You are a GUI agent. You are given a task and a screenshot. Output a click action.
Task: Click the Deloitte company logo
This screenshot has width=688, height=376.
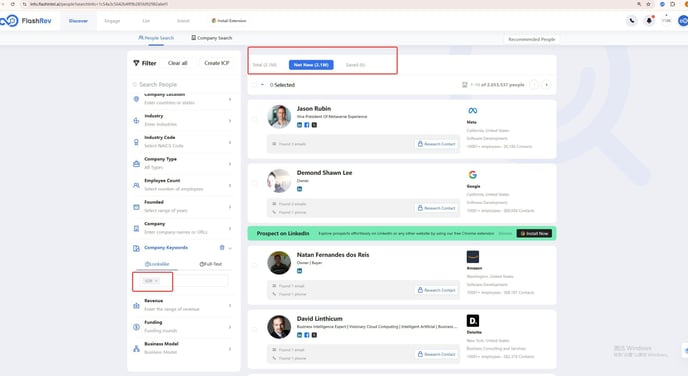(473, 321)
